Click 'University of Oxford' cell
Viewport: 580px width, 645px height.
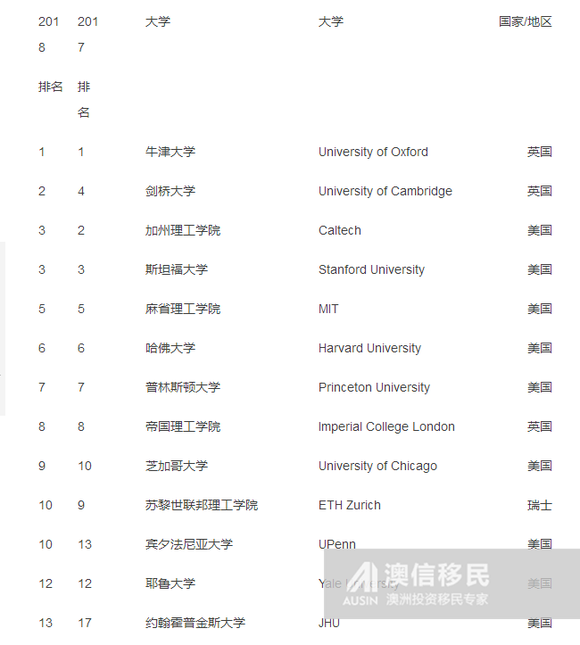pos(373,152)
